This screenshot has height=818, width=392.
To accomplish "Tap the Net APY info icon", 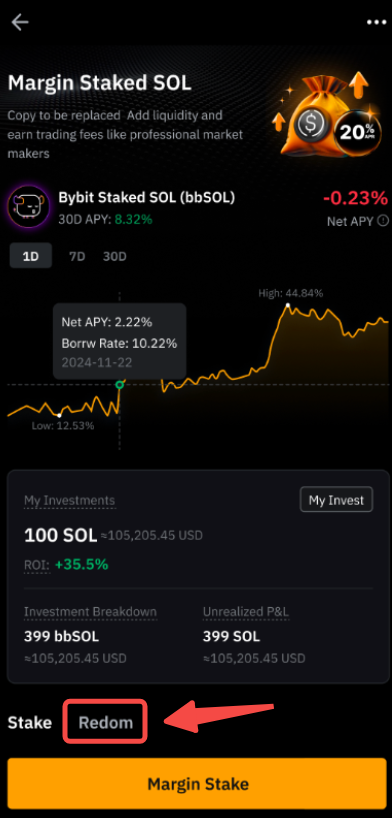I will pos(383,221).
